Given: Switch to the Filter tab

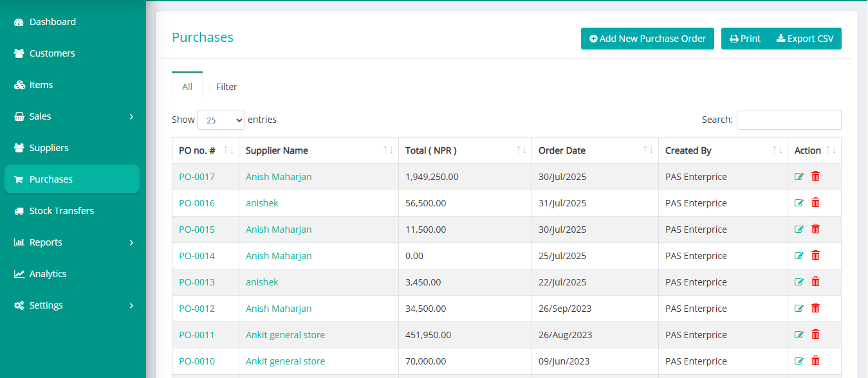Looking at the screenshot, I should tap(226, 86).
